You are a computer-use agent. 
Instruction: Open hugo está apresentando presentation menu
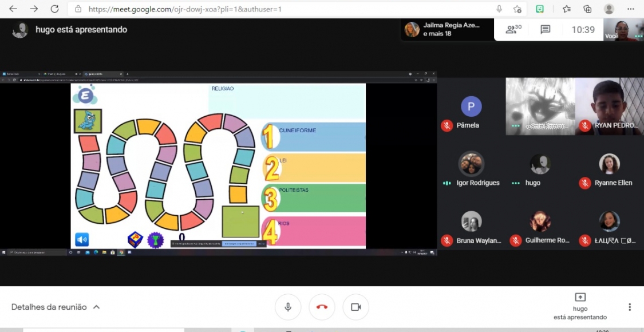(580, 306)
